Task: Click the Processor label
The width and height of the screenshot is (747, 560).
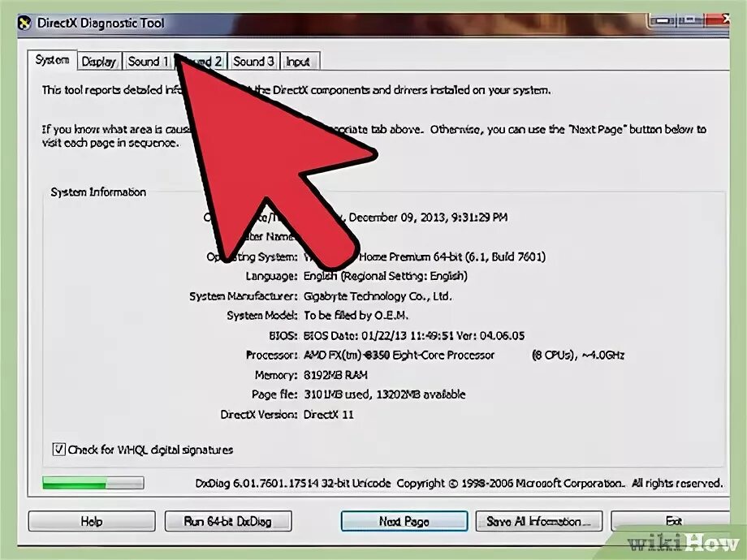Action: click(x=271, y=355)
